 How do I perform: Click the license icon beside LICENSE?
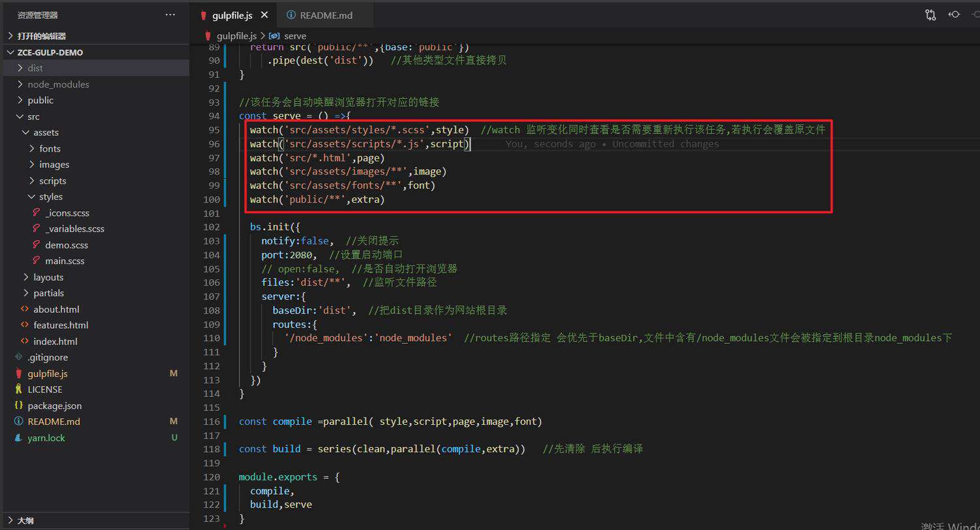click(18, 389)
